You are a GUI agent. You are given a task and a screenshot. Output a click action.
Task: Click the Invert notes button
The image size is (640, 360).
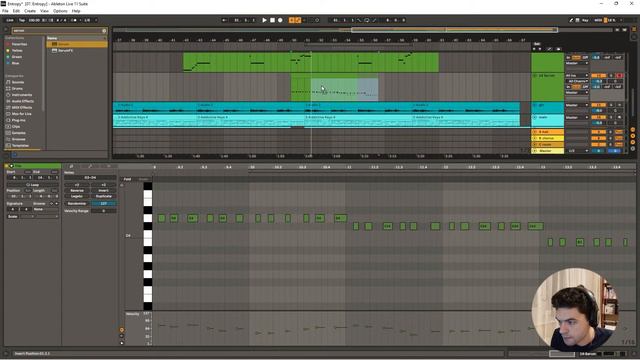(x=103, y=191)
